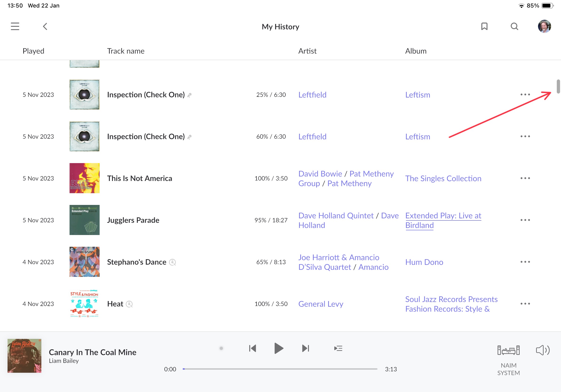Open the user profile avatar
Image resolution: width=561 pixels, height=392 pixels.
544,26
